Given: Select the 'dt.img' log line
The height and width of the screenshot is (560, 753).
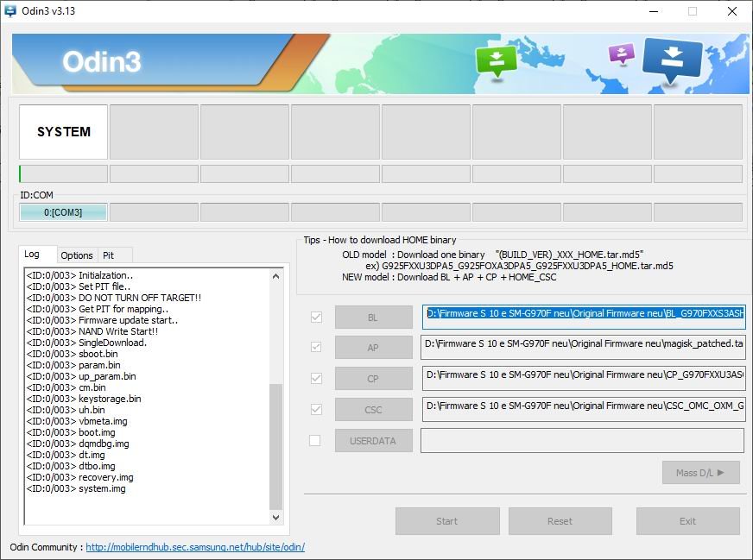Looking at the screenshot, I should (66, 455).
